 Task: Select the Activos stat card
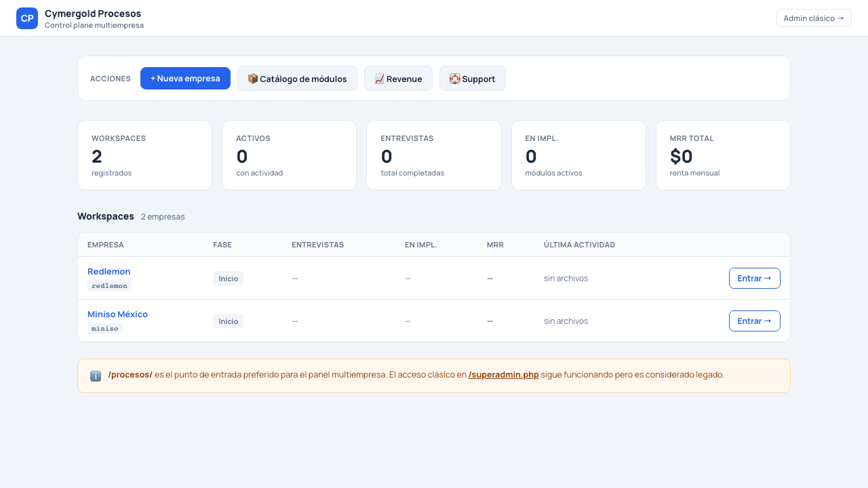pyautogui.click(x=290, y=155)
